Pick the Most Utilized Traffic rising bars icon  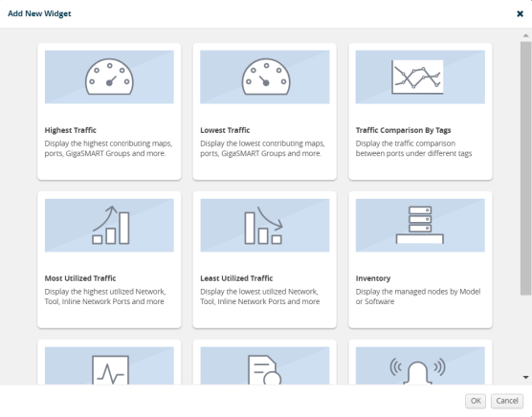[x=111, y=225]
